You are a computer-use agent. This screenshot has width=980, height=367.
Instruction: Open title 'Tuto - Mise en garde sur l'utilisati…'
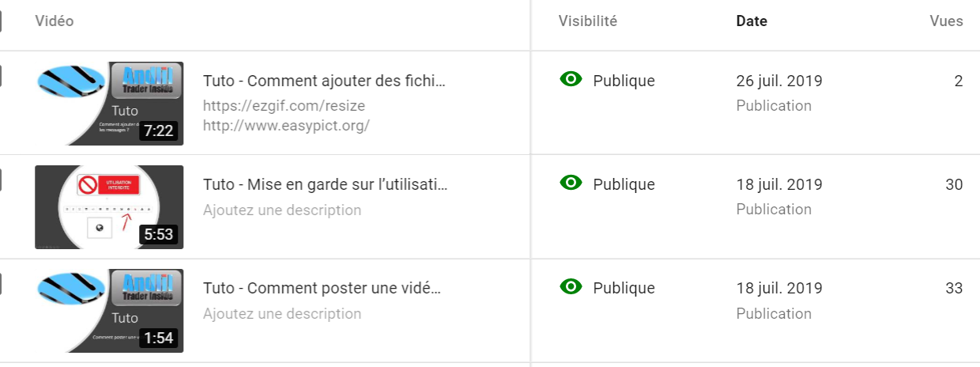(x=325, y=184)
